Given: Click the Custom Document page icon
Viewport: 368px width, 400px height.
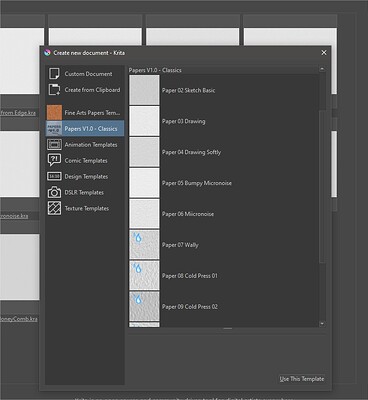Looking at the screenshot, I should coord(54,74).
